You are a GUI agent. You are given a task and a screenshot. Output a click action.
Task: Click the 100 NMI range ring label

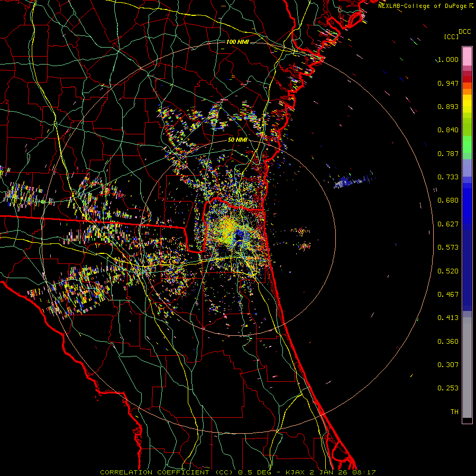pos(237,42)
